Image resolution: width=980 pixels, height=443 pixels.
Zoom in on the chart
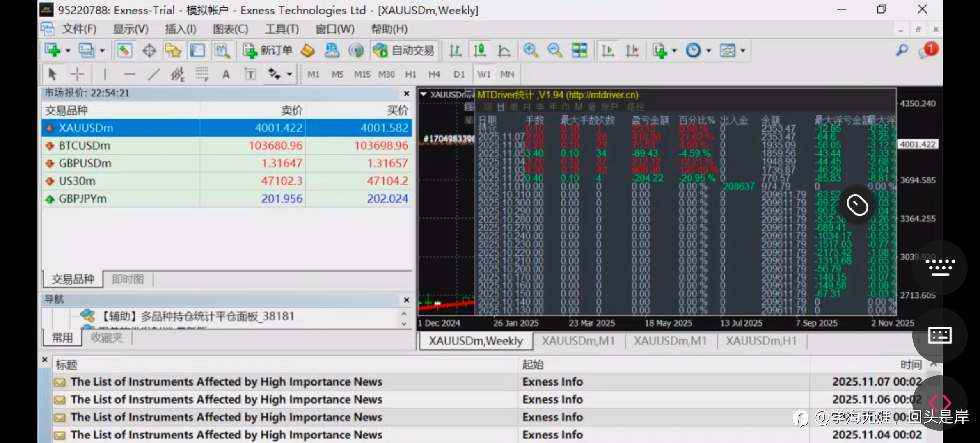click(x=530, y=50)
